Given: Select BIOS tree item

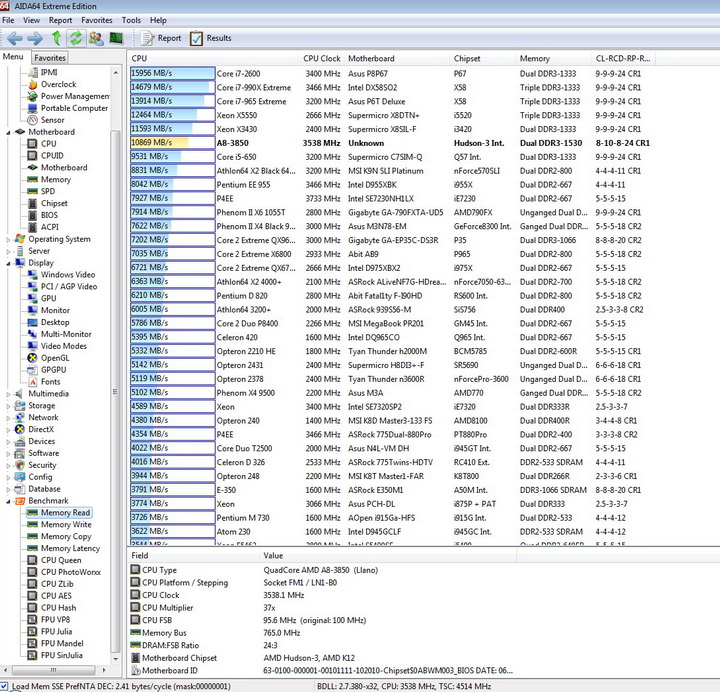Looking at the screenshot, I should [x=49, y=215].
